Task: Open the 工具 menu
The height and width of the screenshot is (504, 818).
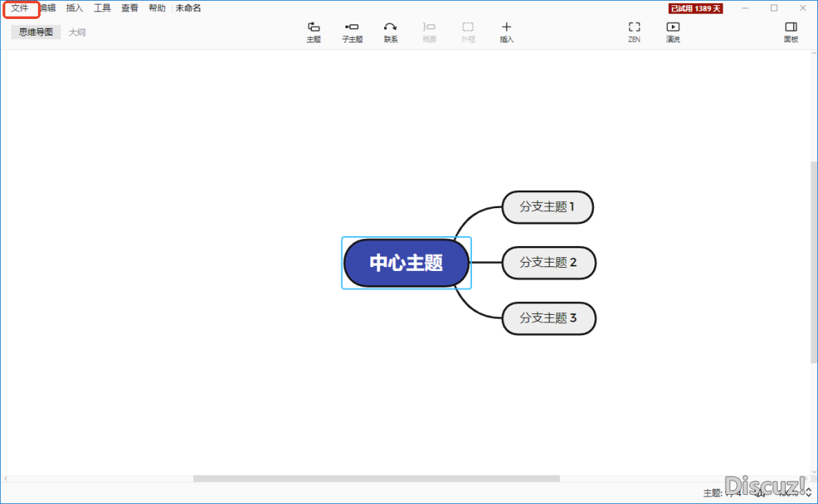Action: pos(101,8)
